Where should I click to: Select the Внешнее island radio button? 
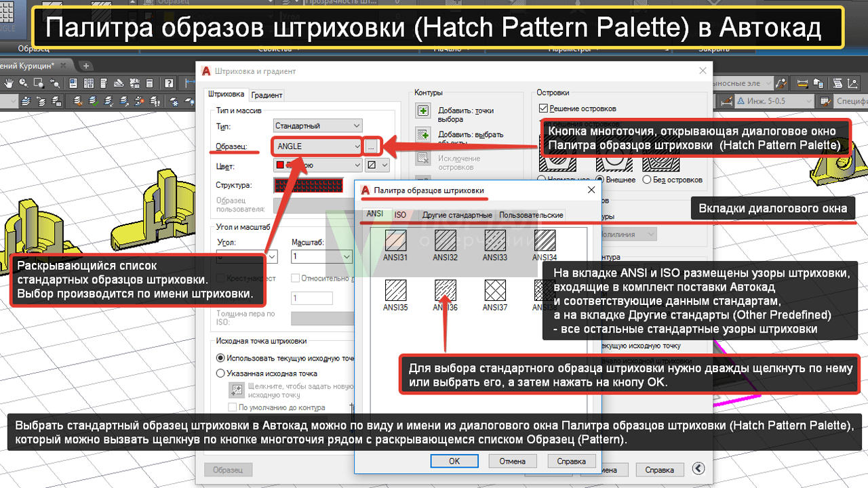(600, 180)
